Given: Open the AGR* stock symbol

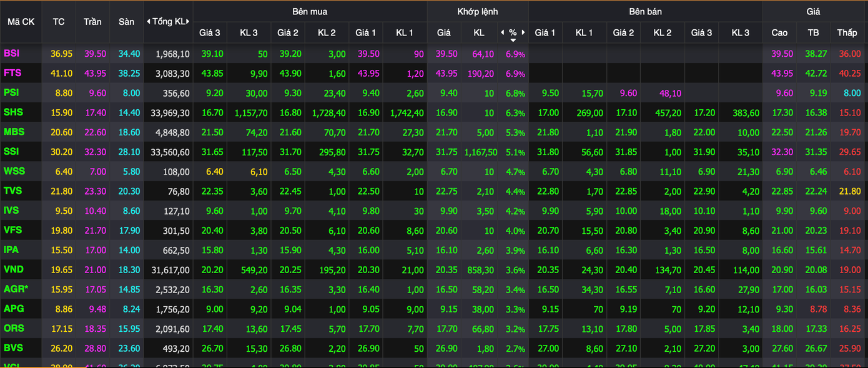Looking at the screenshot, I should tap(16, 289).
